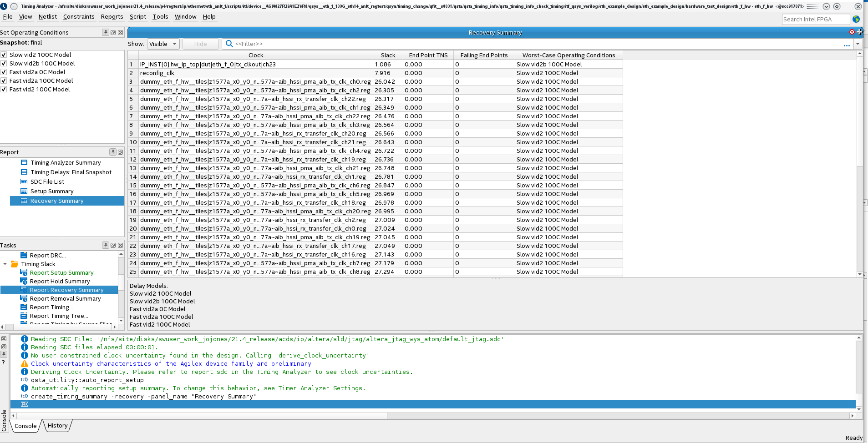The image size is (868, 443).
Task: Click the filter search magnifier icon
Action: click(229, 44)
